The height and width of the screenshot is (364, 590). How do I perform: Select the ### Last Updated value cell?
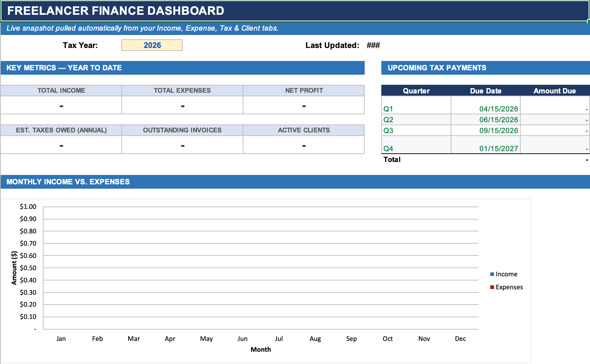click(x=373, y=45)
